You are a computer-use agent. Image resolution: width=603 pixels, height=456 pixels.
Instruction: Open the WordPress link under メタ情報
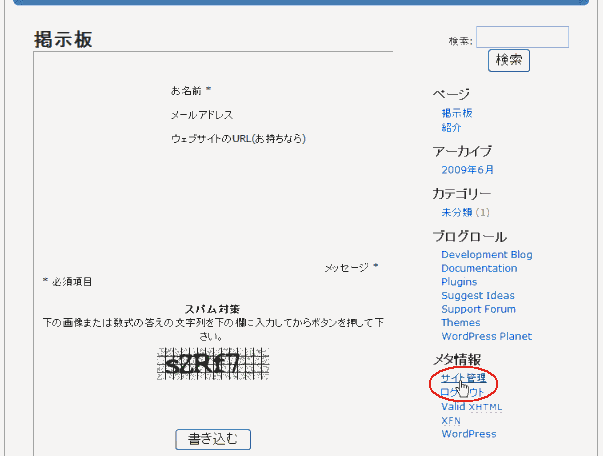(x=469, y=434)
